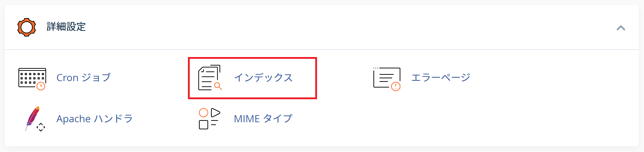The height and width of the screenshot is (152, 644).
Task: Click the 詳細設定 section heading text
Action: click(x=66, y=27)
